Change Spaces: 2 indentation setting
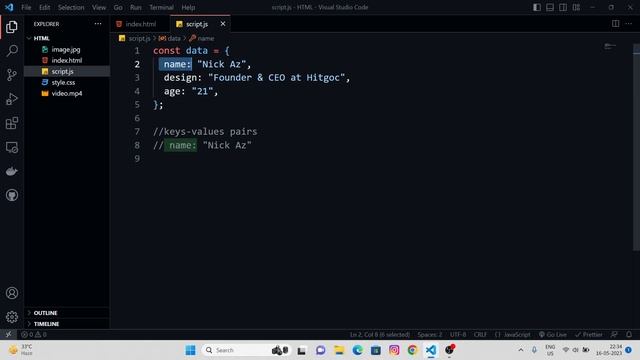This screenshot has height=360, width=640. [429, 334]
